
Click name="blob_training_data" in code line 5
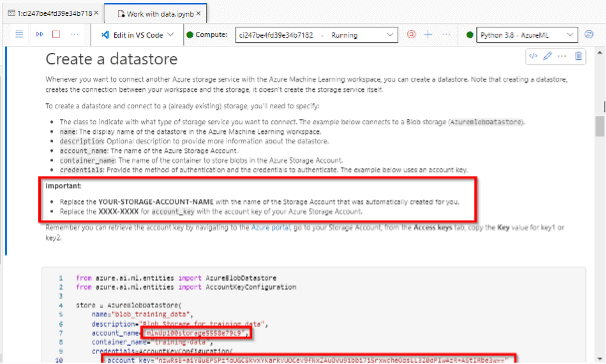(x=142, y=314)
